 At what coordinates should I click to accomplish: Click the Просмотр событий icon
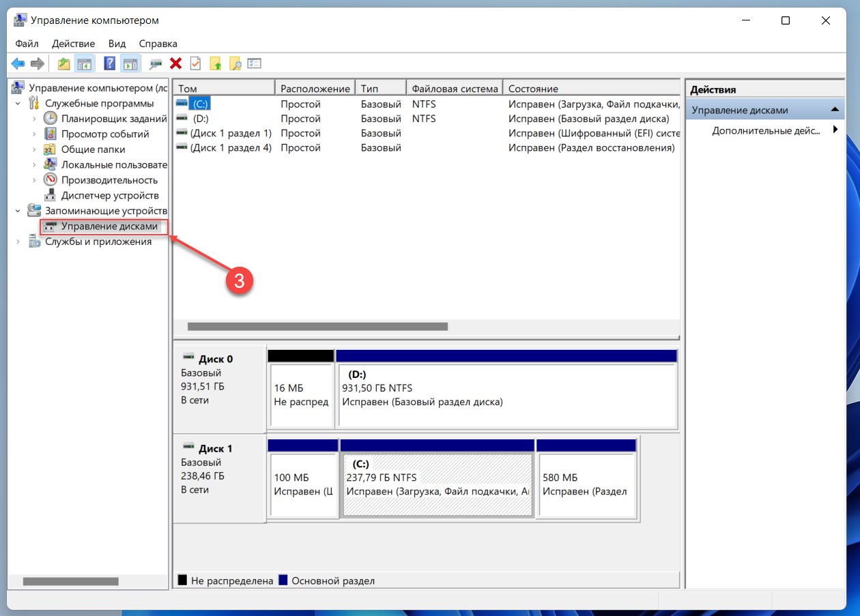51,134
